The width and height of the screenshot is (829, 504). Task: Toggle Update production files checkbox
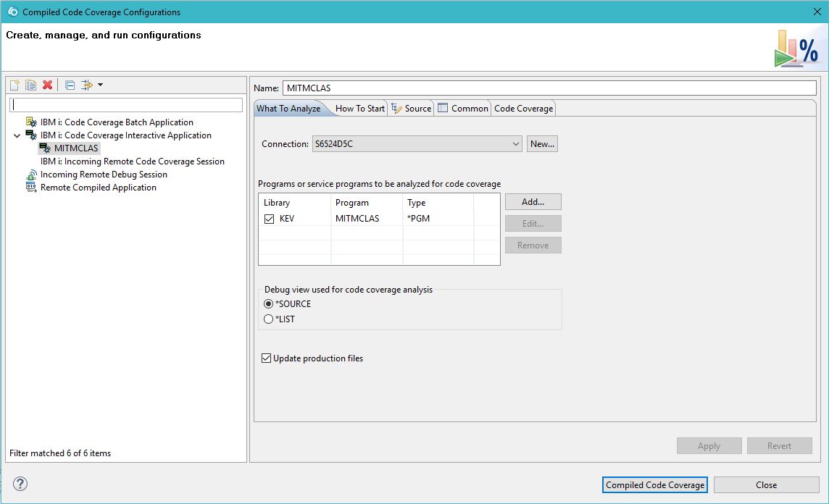[267, 358]
